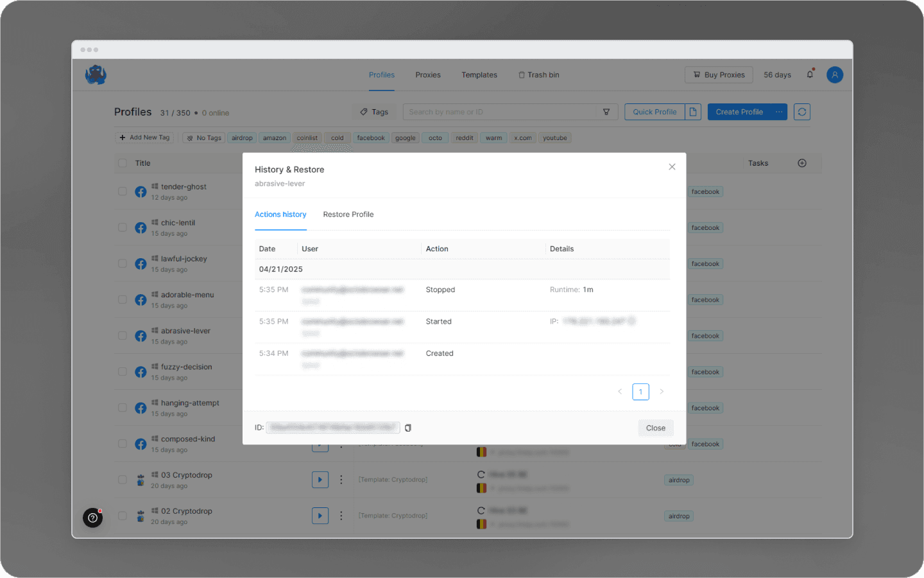This screenshot has height=578, width=924.
Task: Refresh the profiles list
Action: pyautogui.click(x=802, y=112)
